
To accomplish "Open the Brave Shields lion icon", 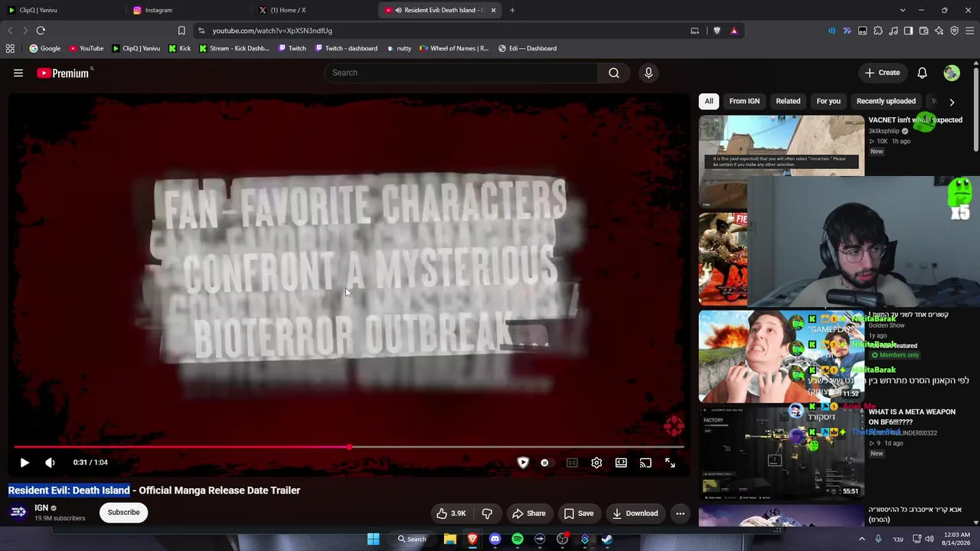I will pos(717,31).
